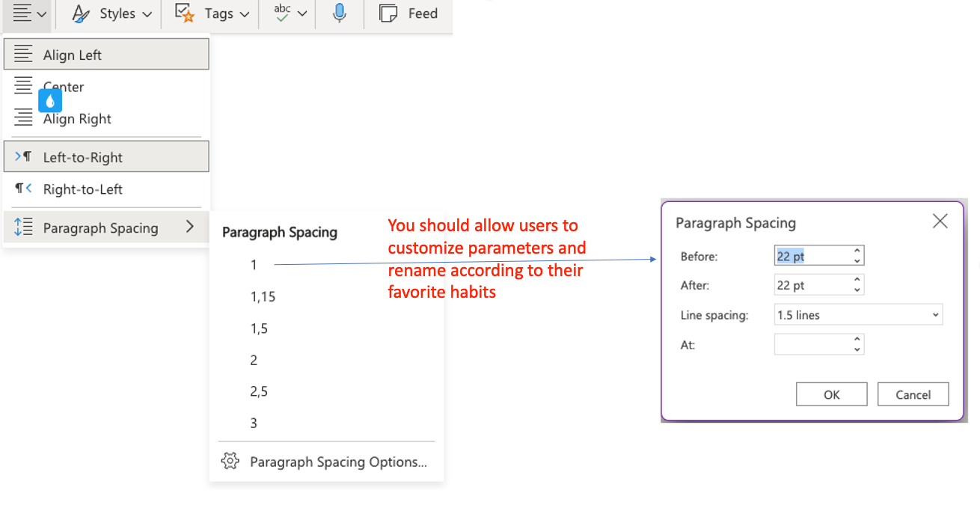Select the 1,15 spacing option

[263, 296]
